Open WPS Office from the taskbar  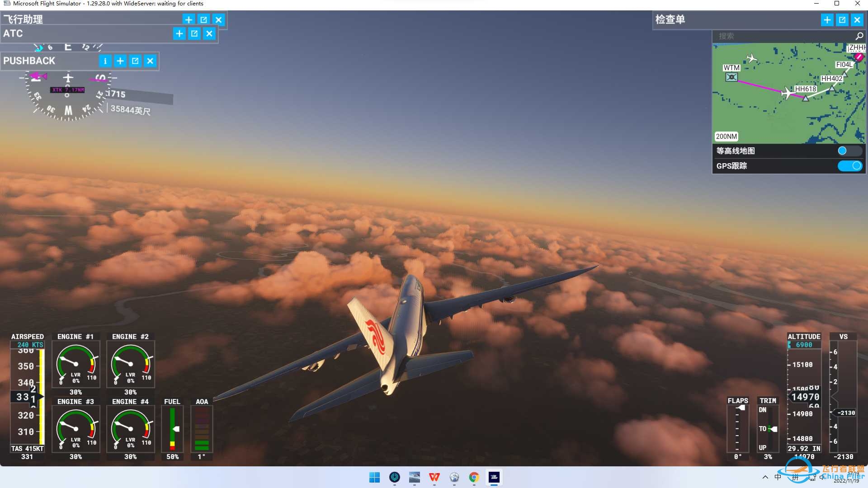click(x=434, y=477)
